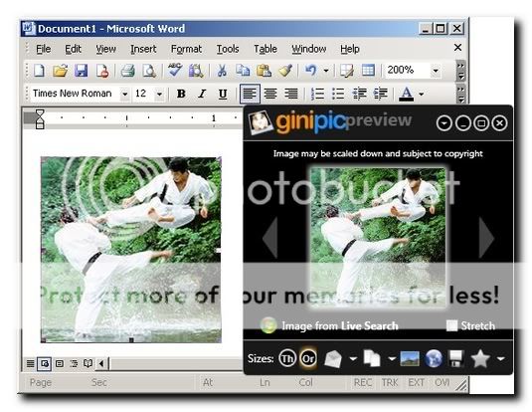Screen dimensions: 532x412
Task: Open Tables and Borders toolbar icon
Action: [347, 71]
